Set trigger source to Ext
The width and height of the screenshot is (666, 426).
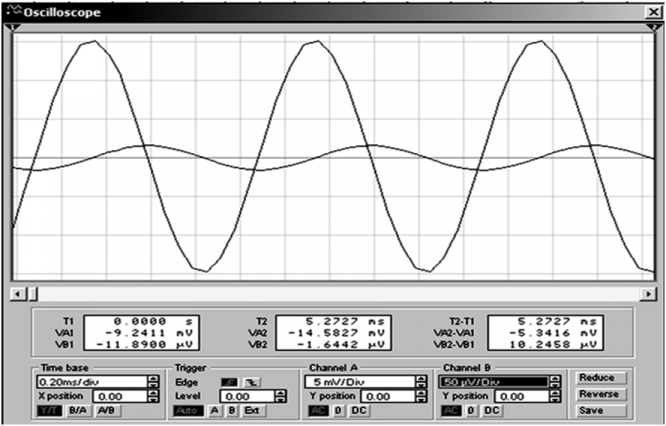pos(253,411)
